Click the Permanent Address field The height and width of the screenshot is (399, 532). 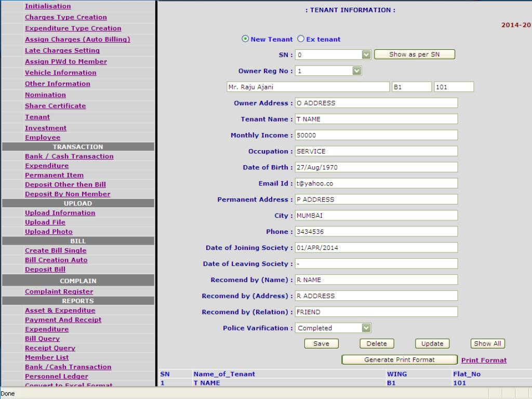coord(376,199)
